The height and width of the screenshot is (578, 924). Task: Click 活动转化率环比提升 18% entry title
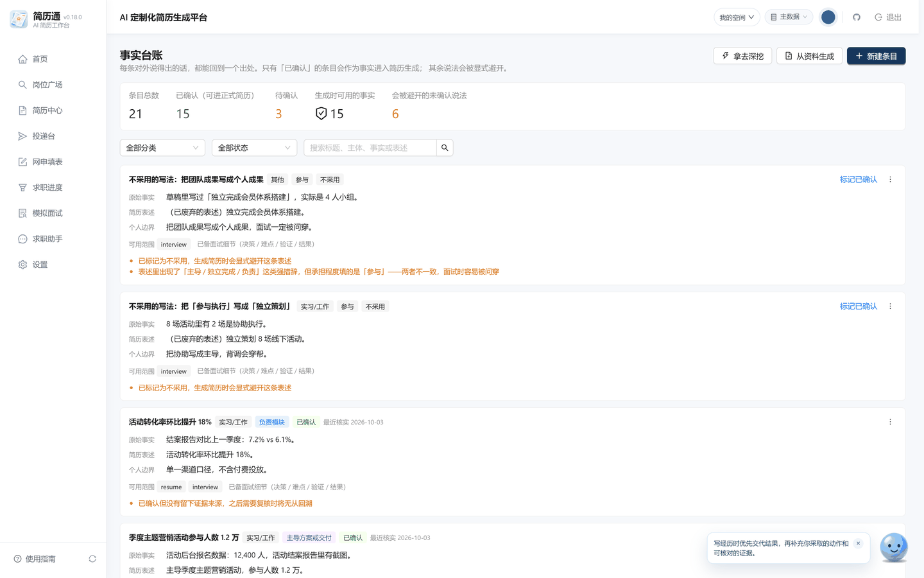[x=170, y=422]
